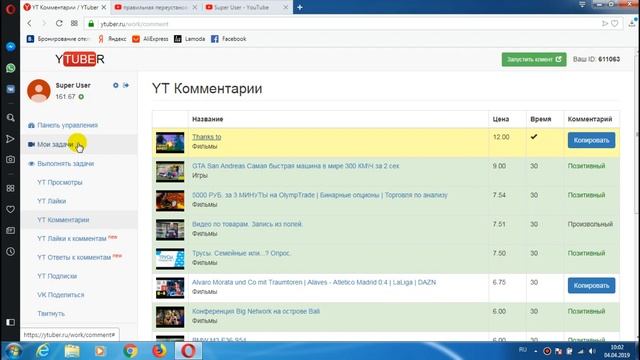Viewport: 640px width, 360px height.
Task: Open the sidebar search icon
Action: point(11,118)
